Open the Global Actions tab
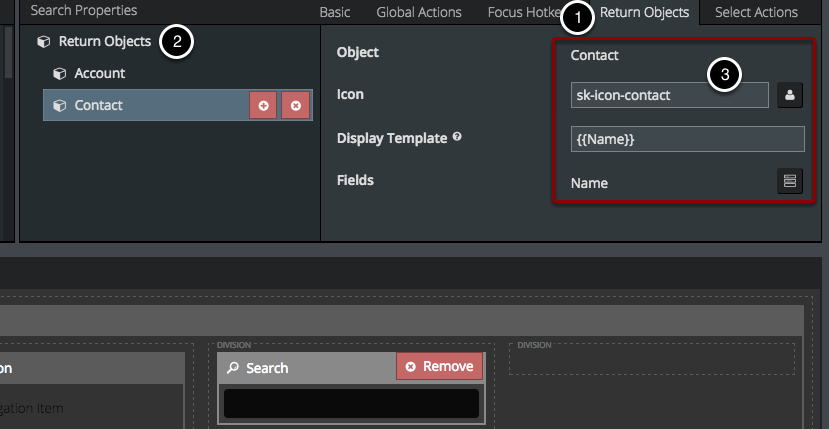Image resolution: width=829 pixels, height=429 pixels. pos(418,12)
